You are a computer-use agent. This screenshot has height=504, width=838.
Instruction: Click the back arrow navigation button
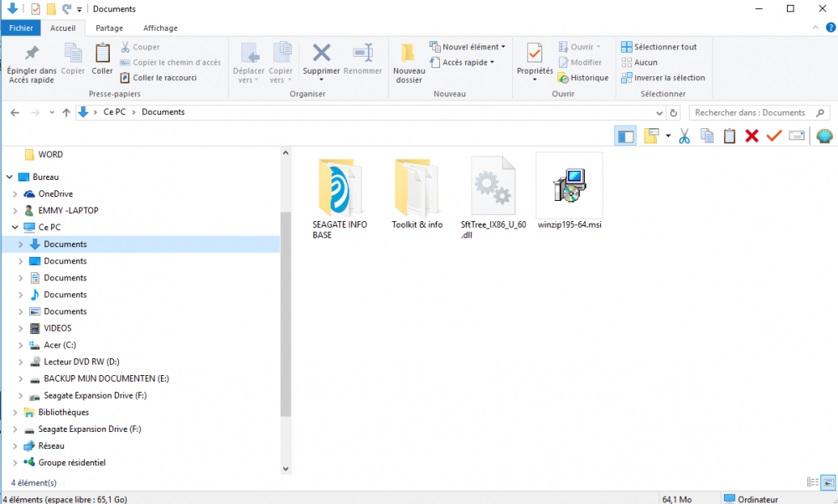point(15,112)
